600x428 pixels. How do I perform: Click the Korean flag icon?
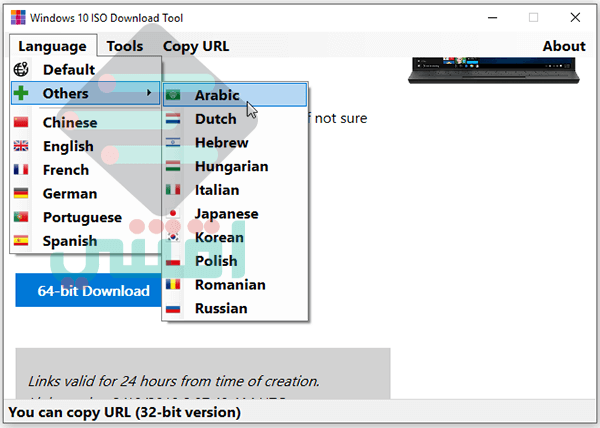pyautogui.click(x=173, y=237)
